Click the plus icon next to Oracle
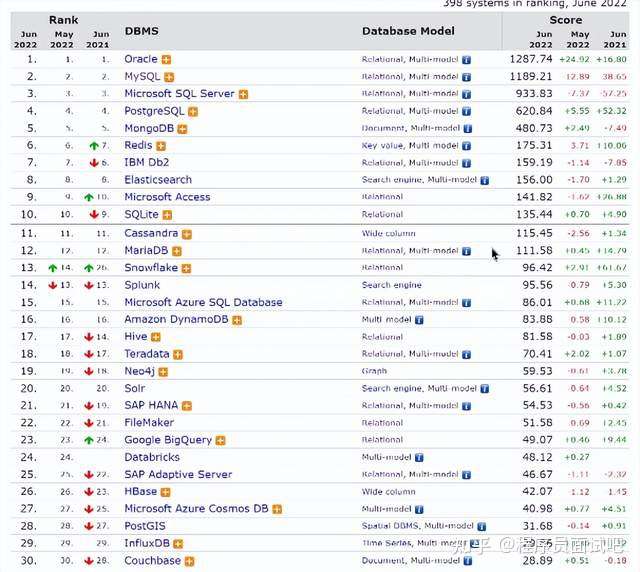640x572 pixels. [166, 60]
